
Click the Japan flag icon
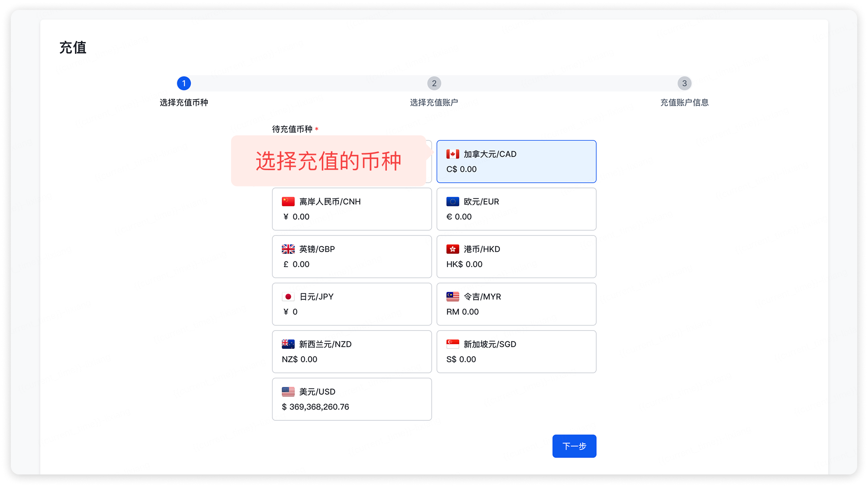tap(288, 297)
